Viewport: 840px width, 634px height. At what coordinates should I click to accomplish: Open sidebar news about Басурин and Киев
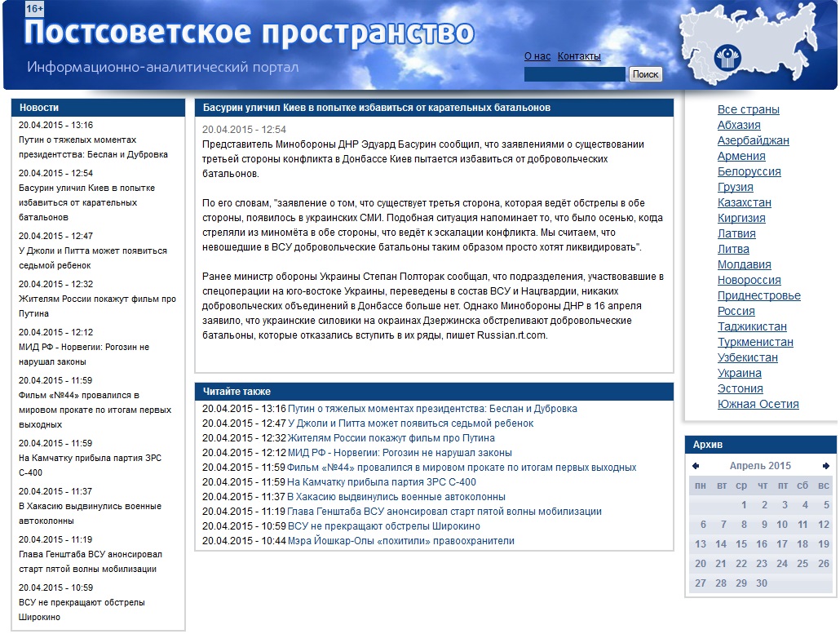click(x=86, y=202)
